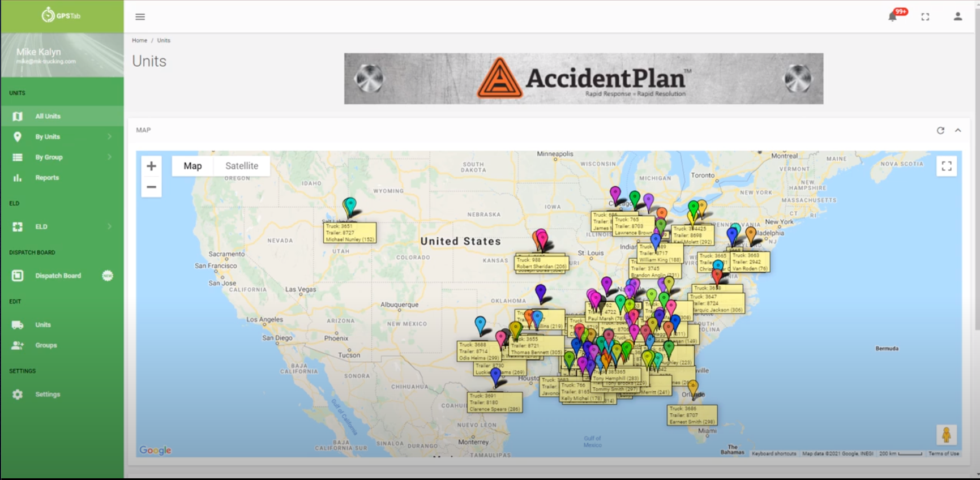The width and height of the screenshot is (980, 480).
Task: Click the Truck 3691 Clarence Spears label
Action: pos(495,402)
